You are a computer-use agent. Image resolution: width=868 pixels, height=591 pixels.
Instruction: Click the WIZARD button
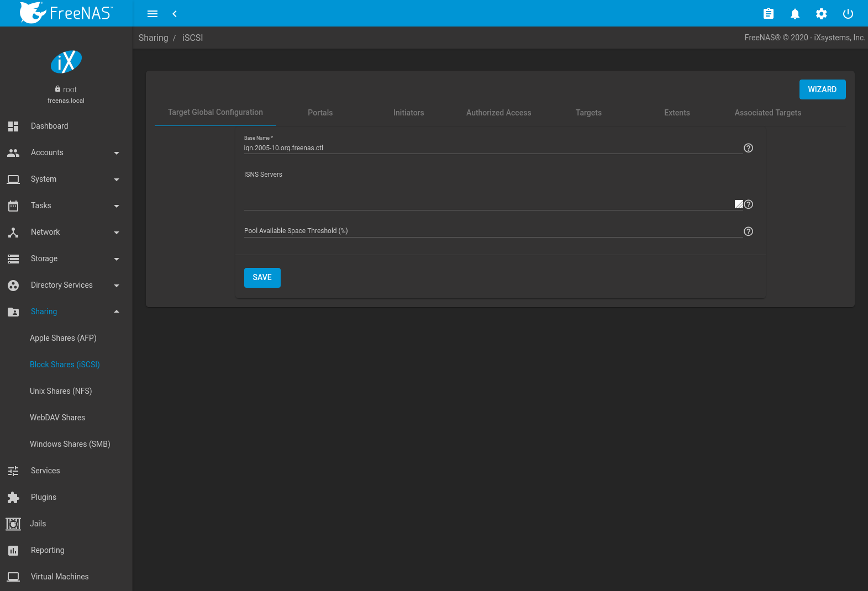pos(822,89)
